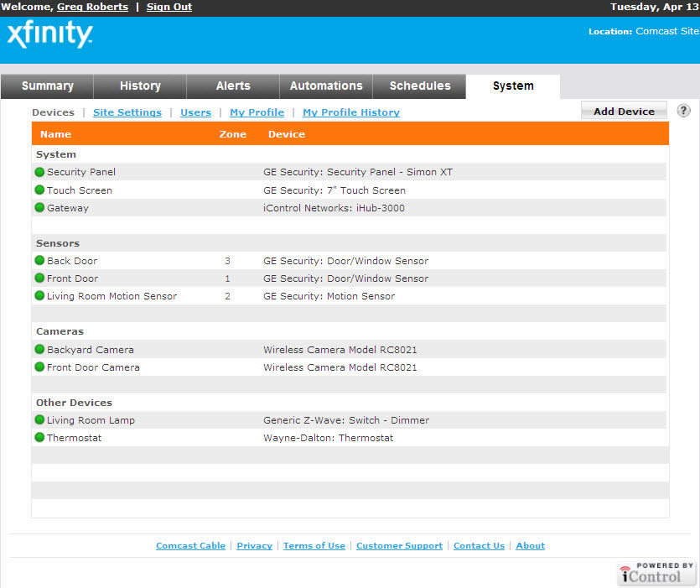Image resolution: width=700 pixels, height=588 pixels.
Task: Click the help question mark icon
Action: [x=683, y=111]
